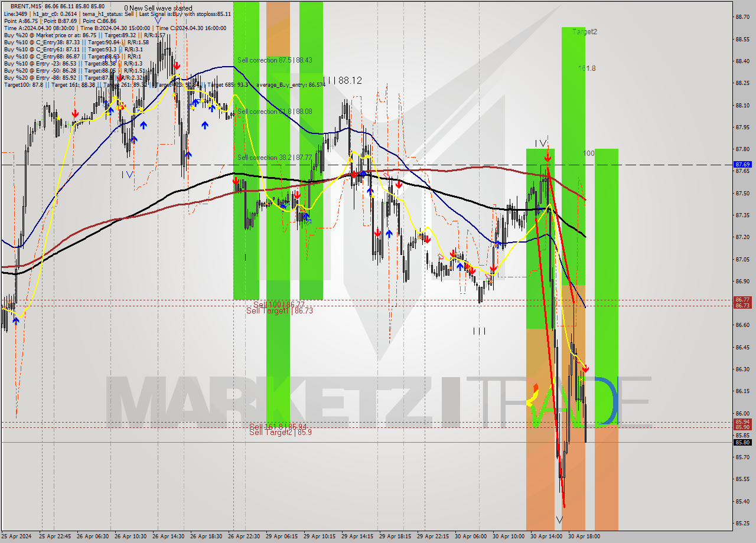The width and height of the screenshot is (756, 543).
Task: Click the 'Sell 161.8 | 85.94' level label
Action: click(278, 426)
